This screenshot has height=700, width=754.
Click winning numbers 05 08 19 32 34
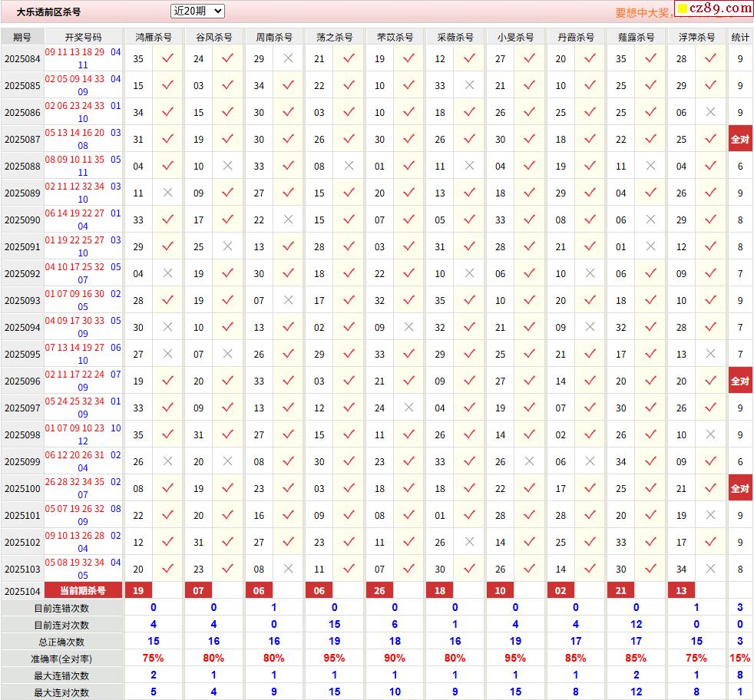[74, 563]
